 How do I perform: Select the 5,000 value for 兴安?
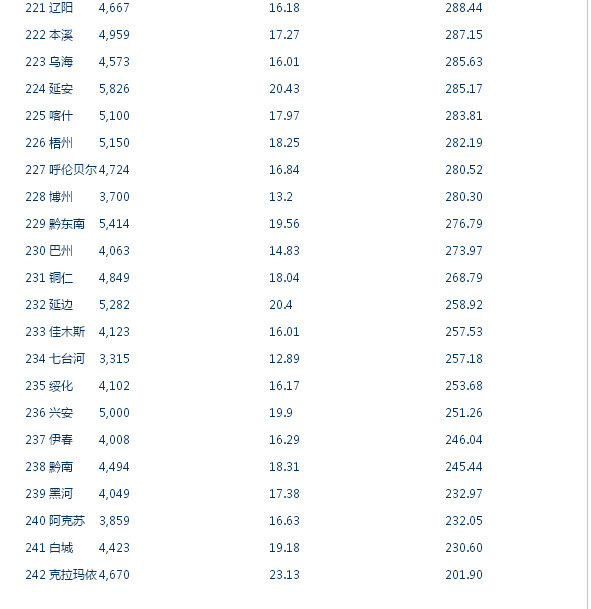point(114,413)
